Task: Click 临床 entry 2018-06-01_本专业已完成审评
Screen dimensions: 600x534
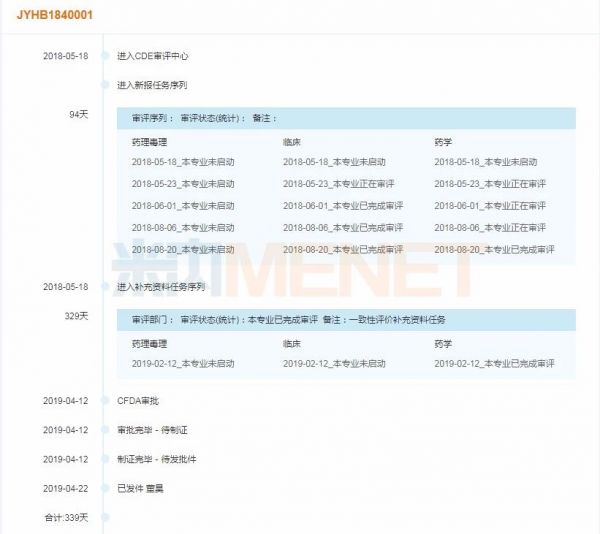Action: pyautogui.click(x=343, y=206)
